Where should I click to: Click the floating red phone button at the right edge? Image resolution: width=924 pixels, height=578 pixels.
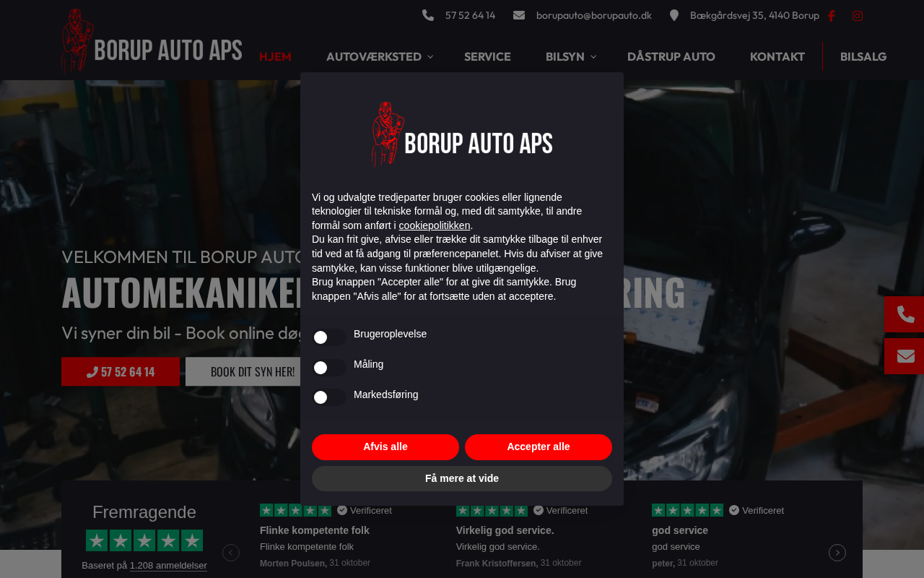coord(905,314)
